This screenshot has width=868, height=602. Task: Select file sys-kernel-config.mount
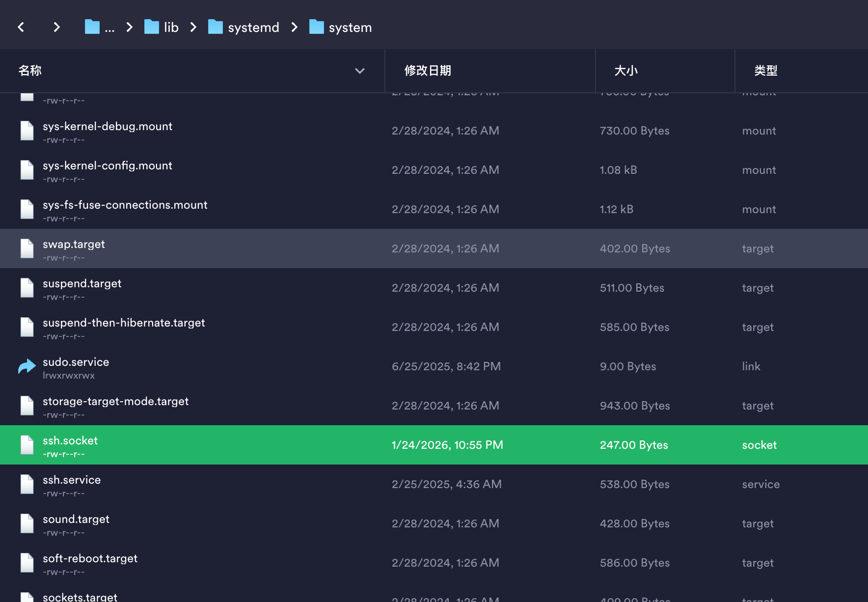434,170
